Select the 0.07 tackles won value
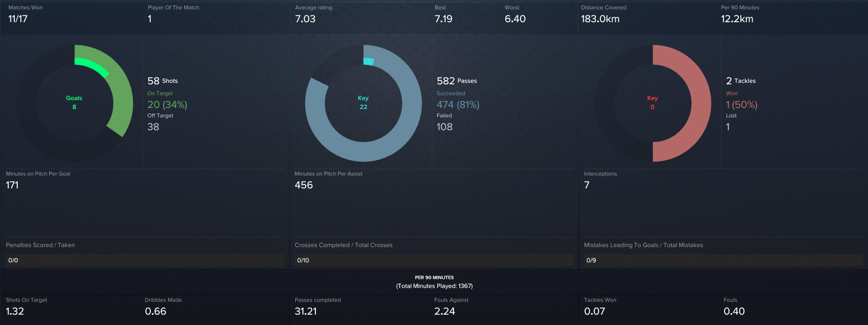Viewport: 868px width, 325px height. [x=594, y=311]
